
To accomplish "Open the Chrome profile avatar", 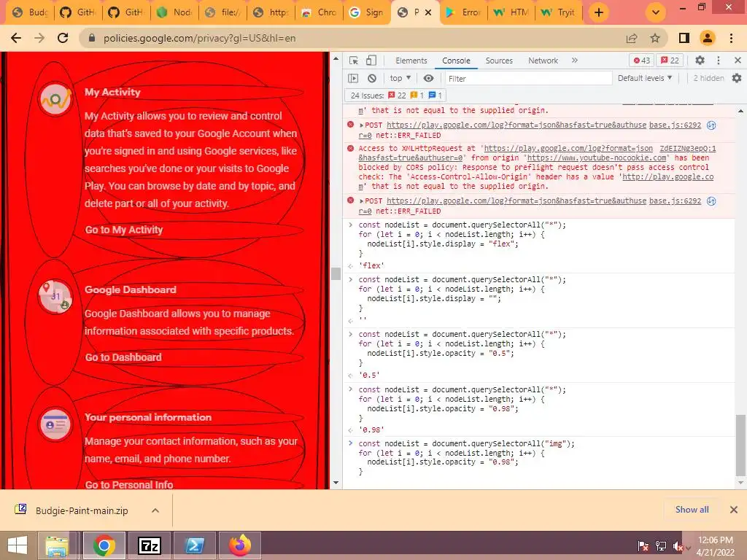I will (708, 38).
